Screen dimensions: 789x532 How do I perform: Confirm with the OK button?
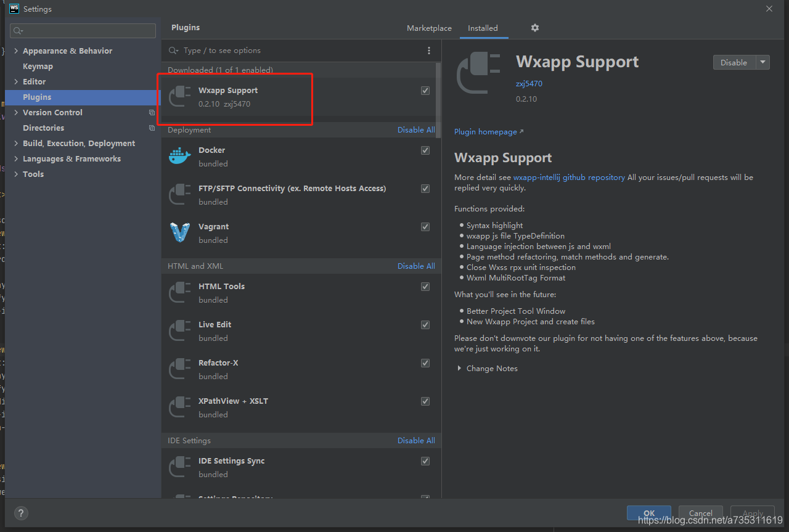pyautogui.click(x=649, y=513)
